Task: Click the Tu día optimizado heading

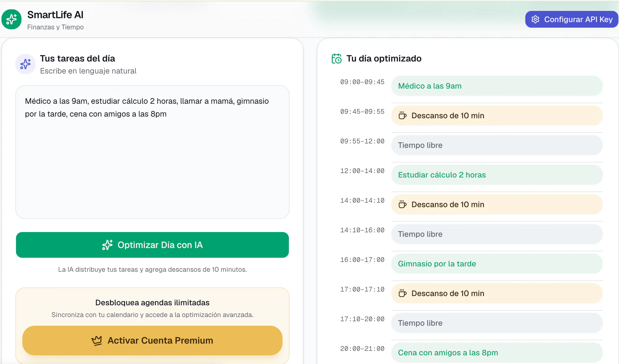Action: [x=384, y=58]
